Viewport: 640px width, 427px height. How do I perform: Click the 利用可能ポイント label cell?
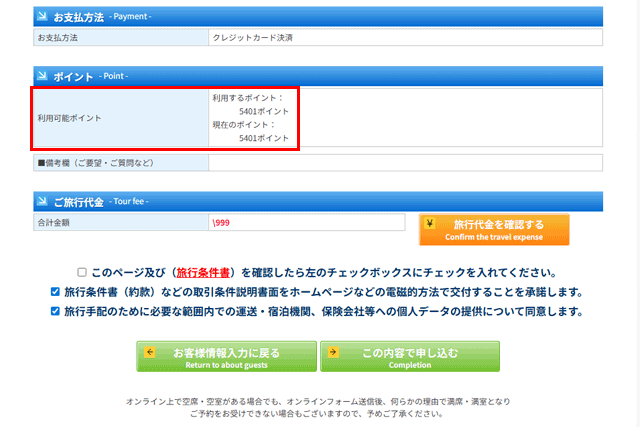point(120,118)
